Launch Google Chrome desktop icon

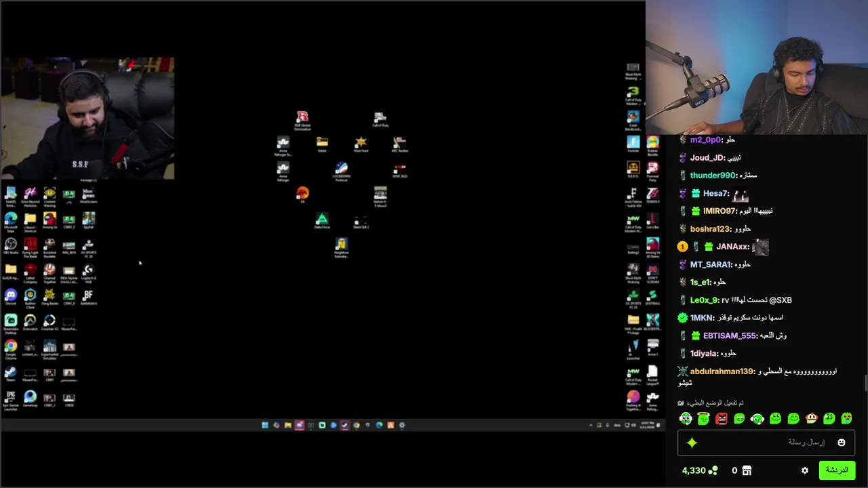[x=11, y=350]
